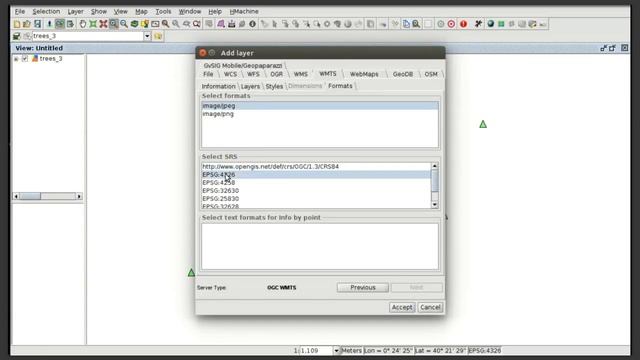This screenshot has height=360, width=640.
Task: Click the Previous button
Action: coord(362,288)
